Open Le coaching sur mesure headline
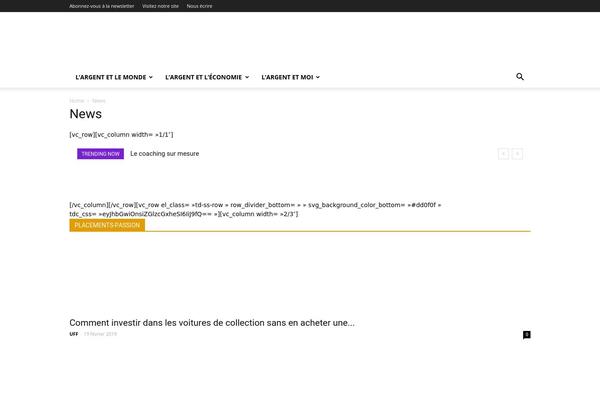The image size is (600, 400). point(164,154)
